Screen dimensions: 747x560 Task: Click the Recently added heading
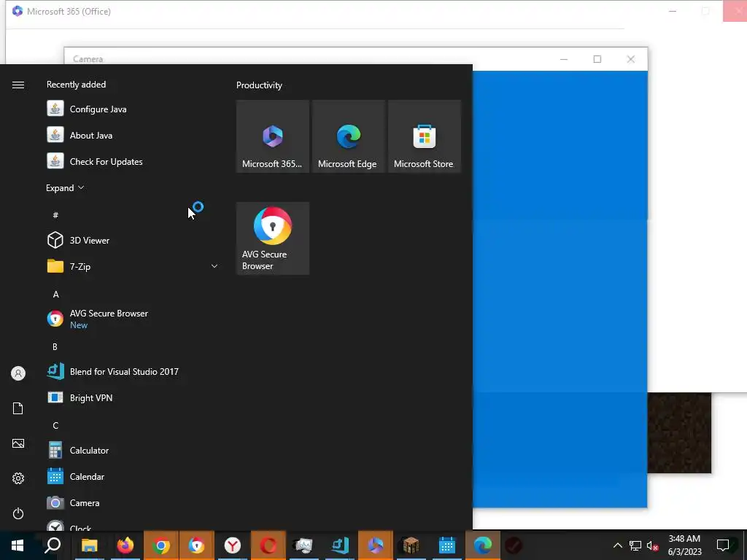click(x=76, y=85)
